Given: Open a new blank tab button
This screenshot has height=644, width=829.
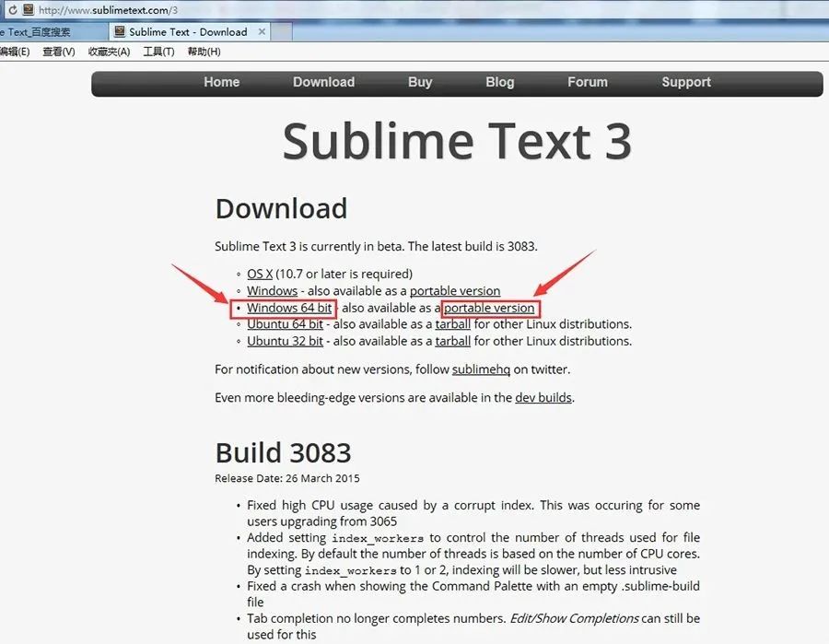Looking at the screenshot, I should [282, 31].
